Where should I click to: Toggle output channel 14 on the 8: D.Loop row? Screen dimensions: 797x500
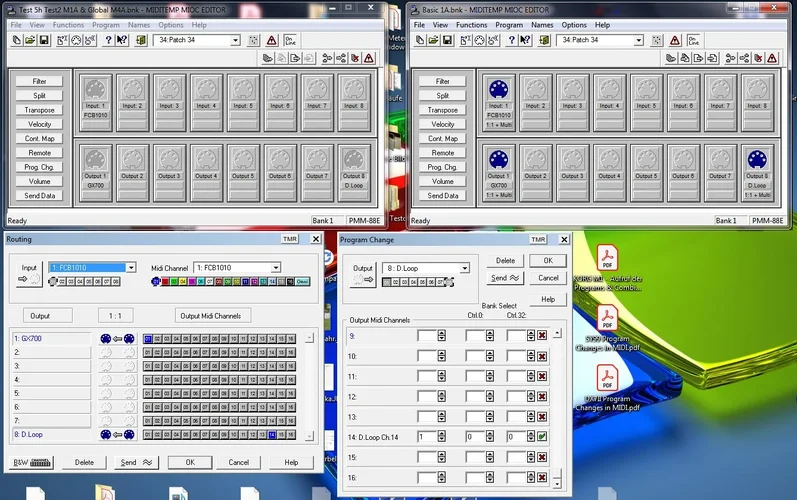[x=272, y=435]
